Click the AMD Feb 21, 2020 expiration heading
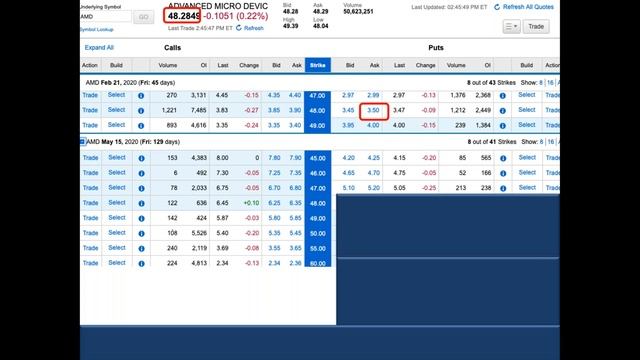Image resolution: width=640 pixels, height=360 pixels. coord(130,83)
